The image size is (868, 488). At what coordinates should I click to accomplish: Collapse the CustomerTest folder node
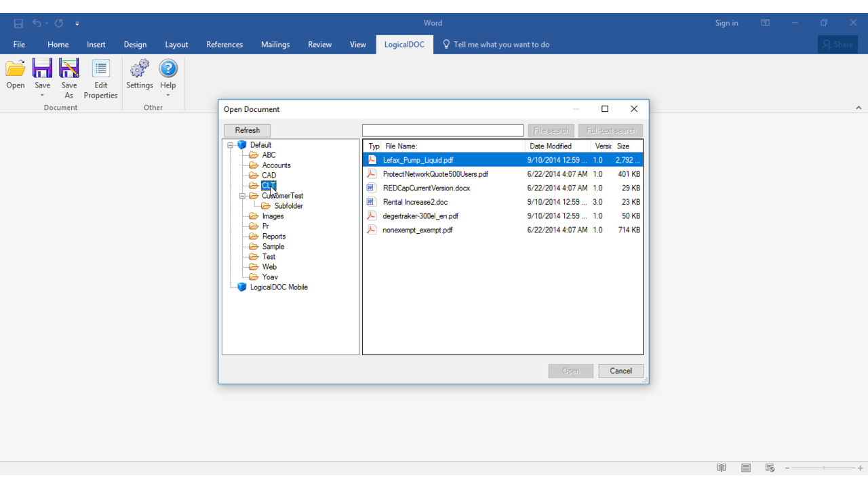(x=243, y=196)
